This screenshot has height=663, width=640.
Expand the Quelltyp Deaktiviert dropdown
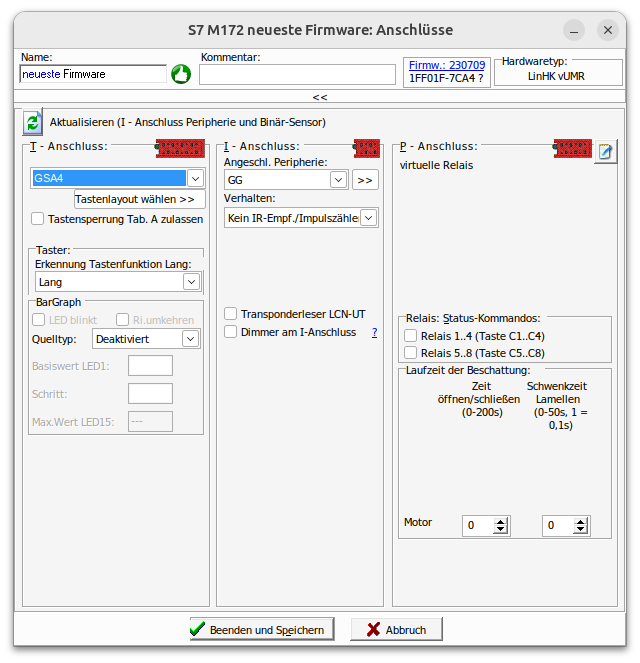click(x=191, y=339)
